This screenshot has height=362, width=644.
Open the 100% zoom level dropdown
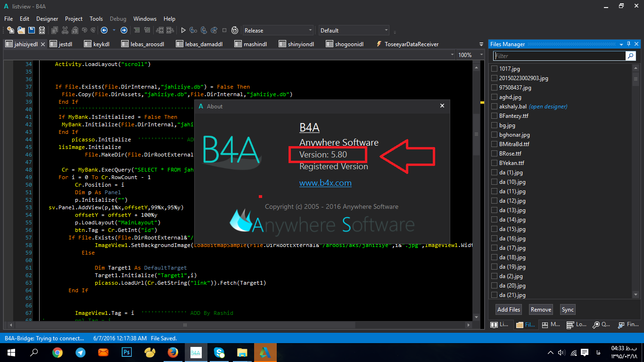pyautogui.click(x=470, y=55)
